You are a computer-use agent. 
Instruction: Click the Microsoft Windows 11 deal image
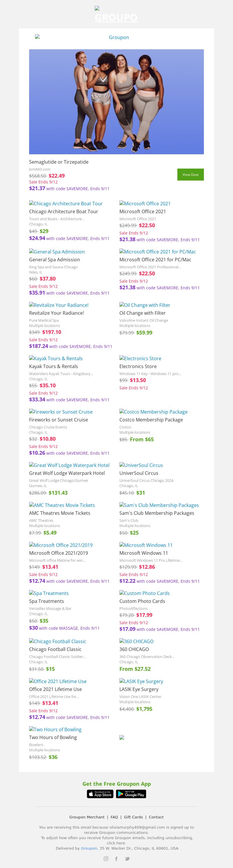[146, 545]
